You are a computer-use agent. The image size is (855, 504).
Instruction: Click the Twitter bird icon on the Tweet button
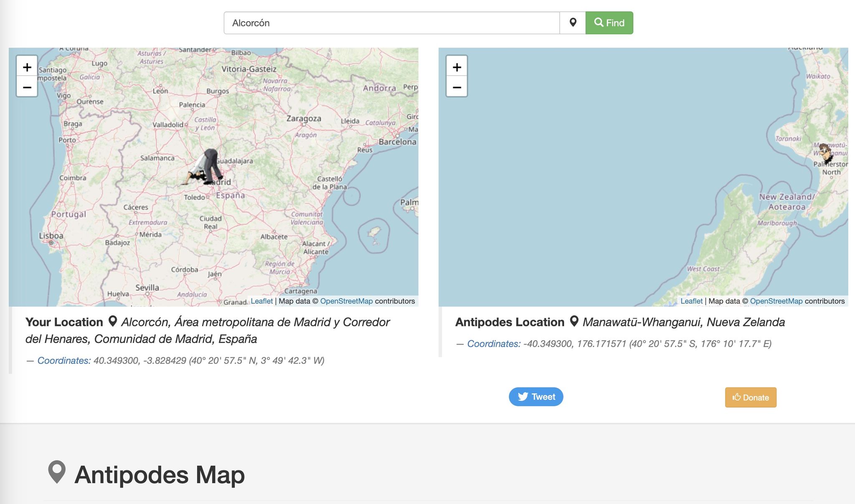click(524, 397)
